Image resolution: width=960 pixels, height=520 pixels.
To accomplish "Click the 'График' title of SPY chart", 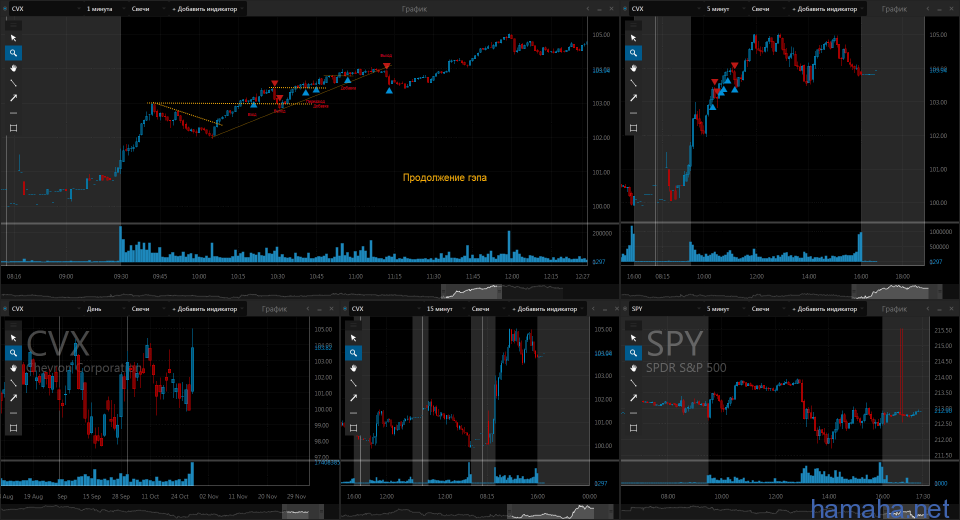I will pyautogui.click(x=894, y=309).
